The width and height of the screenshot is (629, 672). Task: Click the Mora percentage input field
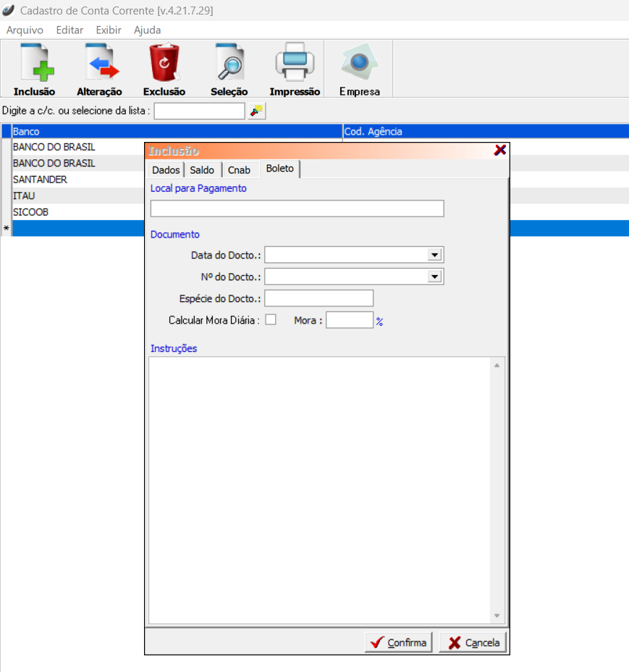[349, 320]
